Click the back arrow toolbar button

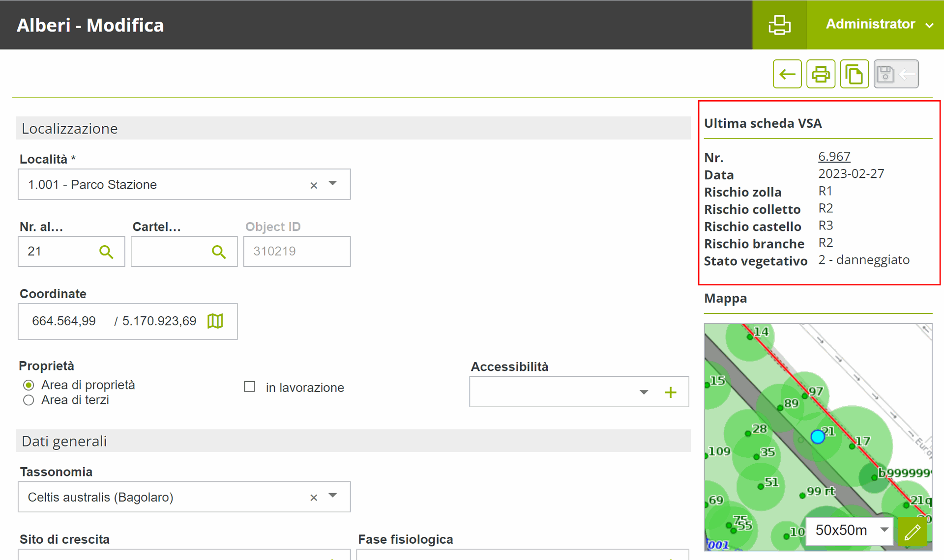click(787, 74)
